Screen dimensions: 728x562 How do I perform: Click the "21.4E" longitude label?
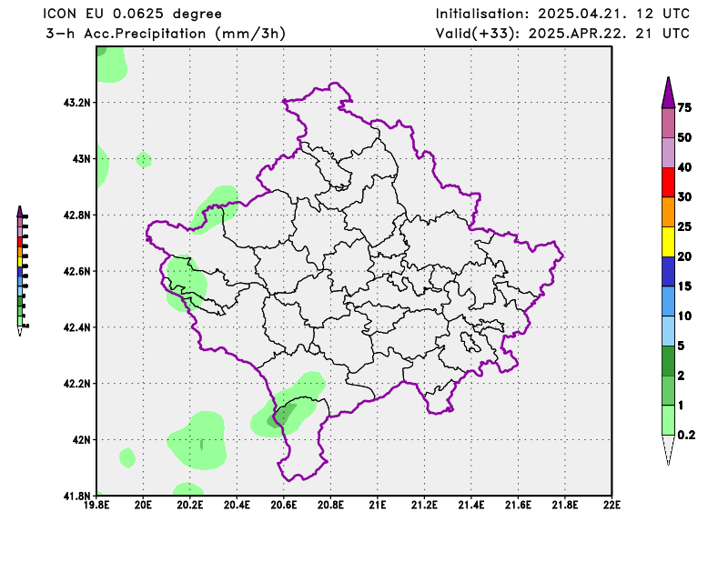[471, 505]
